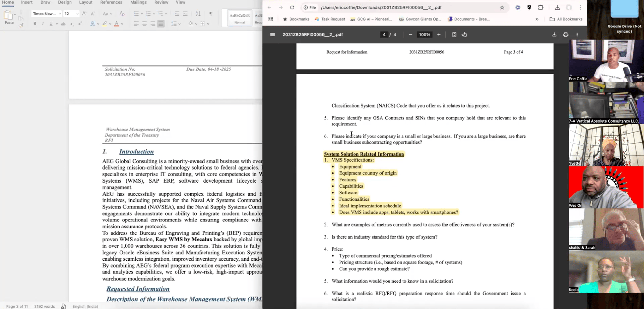Switch to the Draw ribbon tab

45,2
